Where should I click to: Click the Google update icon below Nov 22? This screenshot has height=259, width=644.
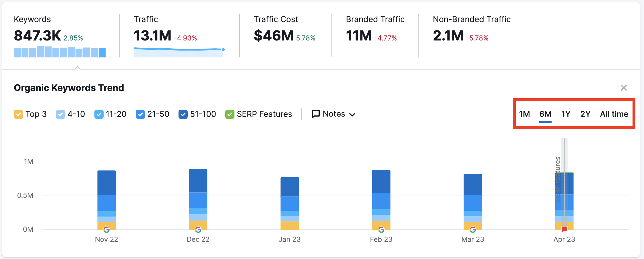tap(106, 230)
